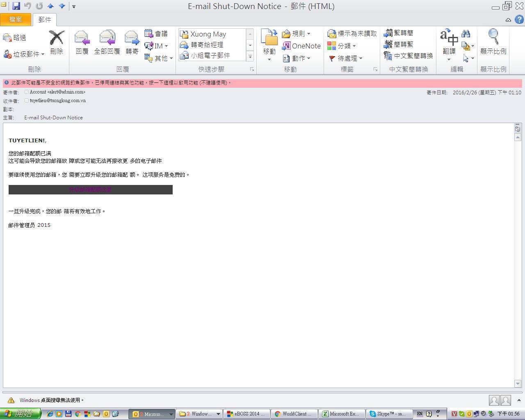Click the pink phishing warning info bar

[x=262, y=83]
